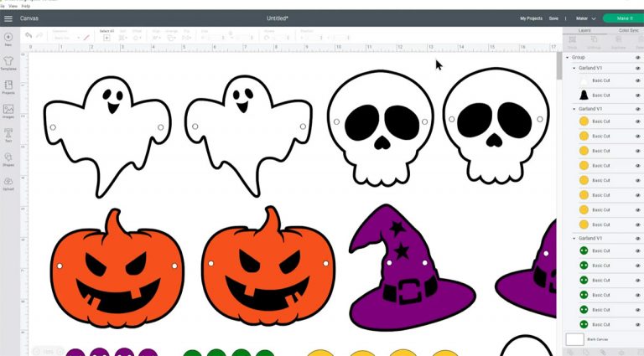Select the first yellow circle layer swatch
The height and width of the screenshot is (356, 644).
[584, 121]
